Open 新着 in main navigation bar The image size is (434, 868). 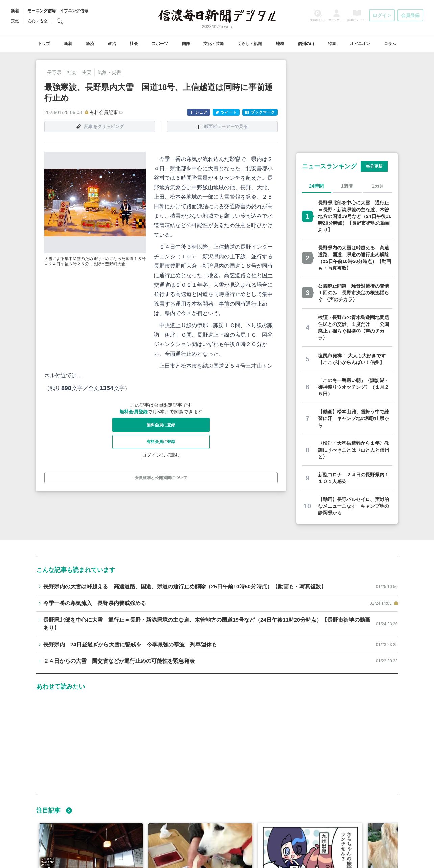68,44
